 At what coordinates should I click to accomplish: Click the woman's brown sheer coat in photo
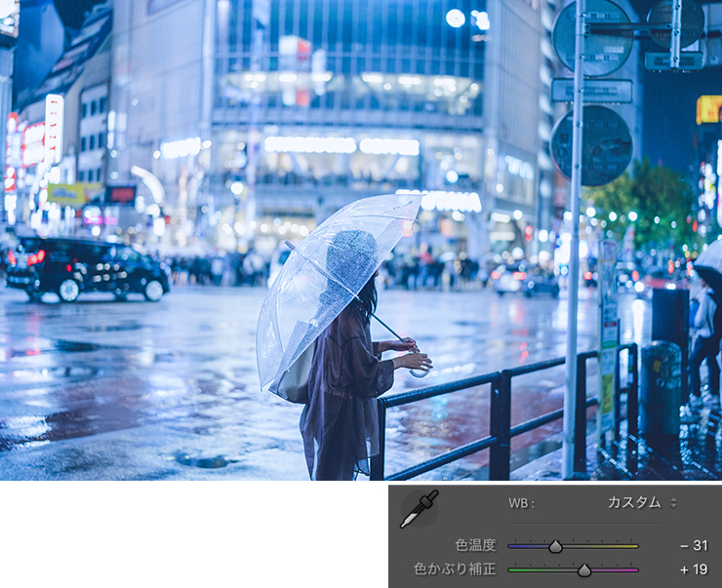[x=343, y=396]
